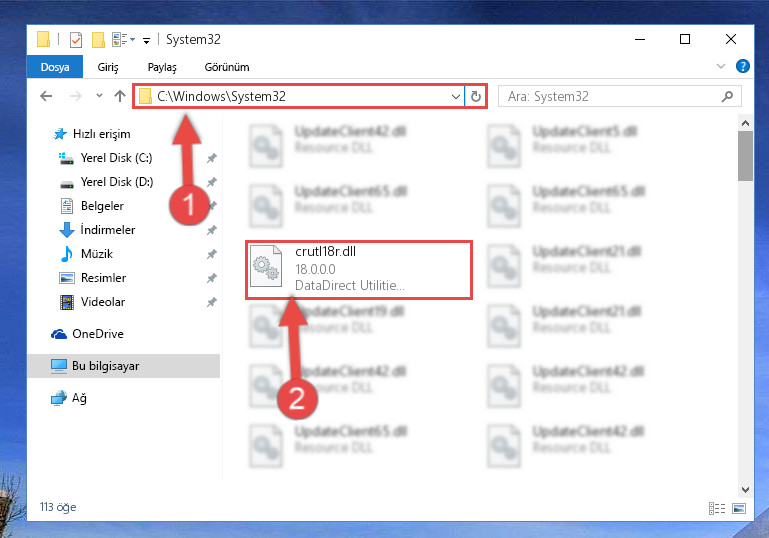Viewport: 769px width, 538px height.
Task: Click the Hızlı erişim star icon
Action: [x=60, y=134]
